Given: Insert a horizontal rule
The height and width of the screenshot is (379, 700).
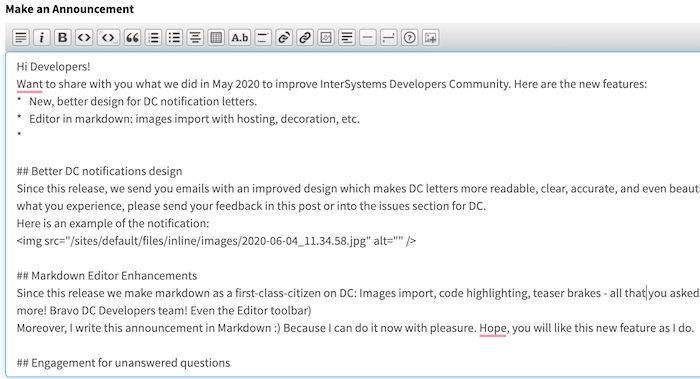Looking at the screenshot, I should coord(367,37).
